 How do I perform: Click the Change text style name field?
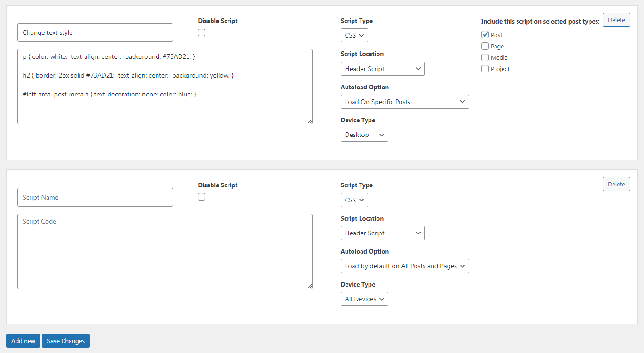(x=95, y=32)
